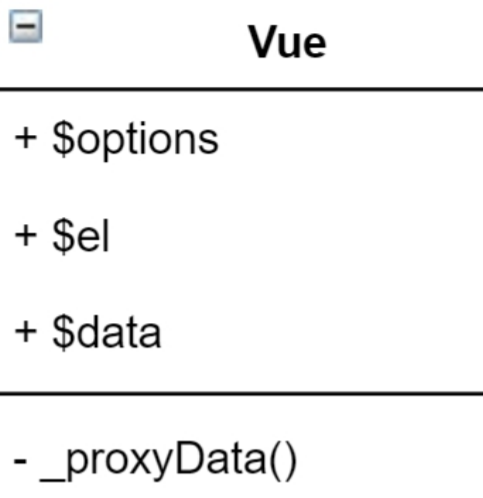
Task: Collapse the Vue class box
Action: [x=26, y=26]
